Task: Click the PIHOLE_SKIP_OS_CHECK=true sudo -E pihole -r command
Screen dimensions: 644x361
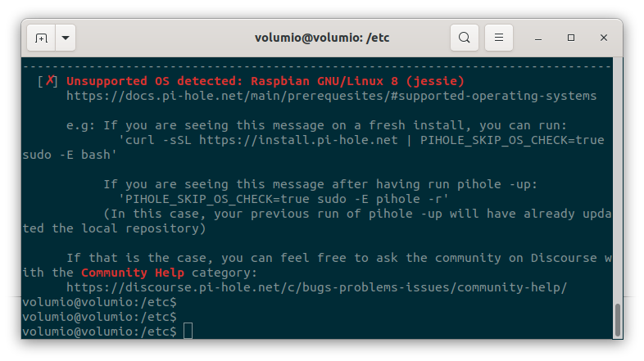Action: click(x=283, y=199)
